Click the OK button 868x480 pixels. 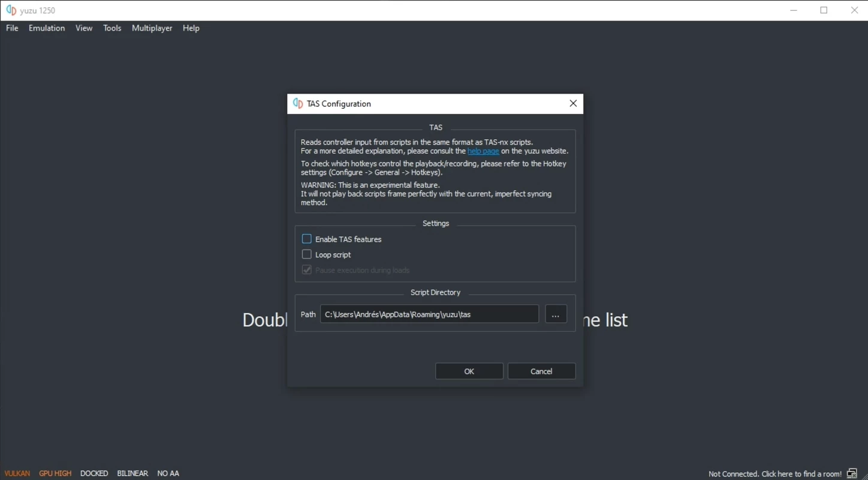coord(469,371)
